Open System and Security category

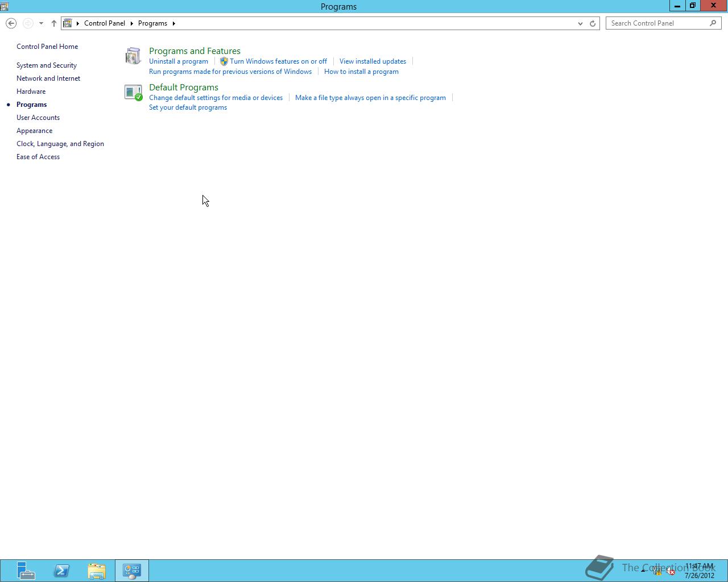(47, 65)
